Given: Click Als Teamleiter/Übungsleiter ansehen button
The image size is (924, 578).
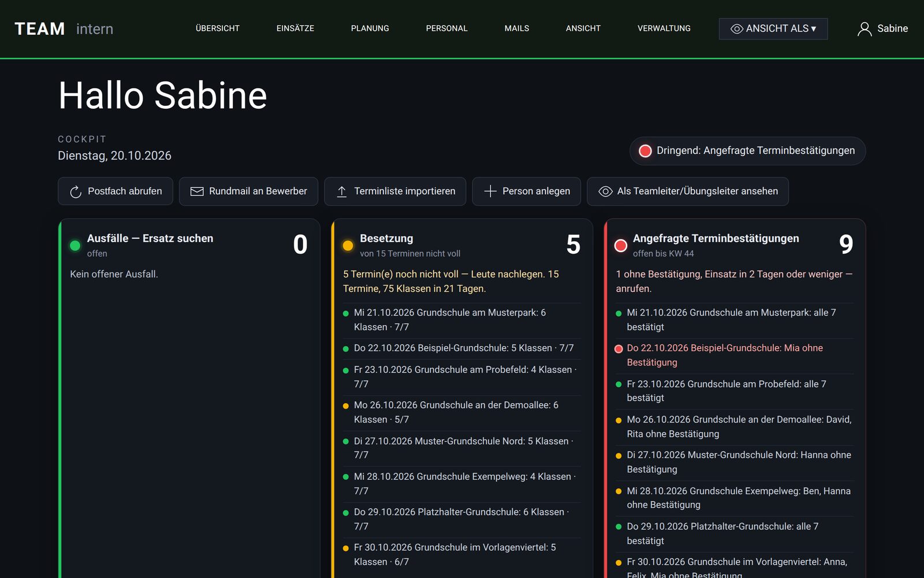Looking at the screenshot, I should click(x=688, y=191).
